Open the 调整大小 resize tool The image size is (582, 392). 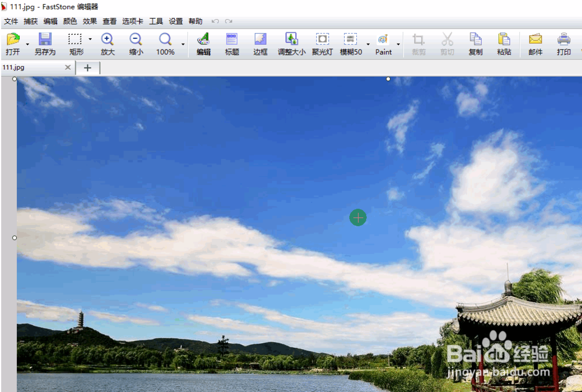(x=292, y=44)
